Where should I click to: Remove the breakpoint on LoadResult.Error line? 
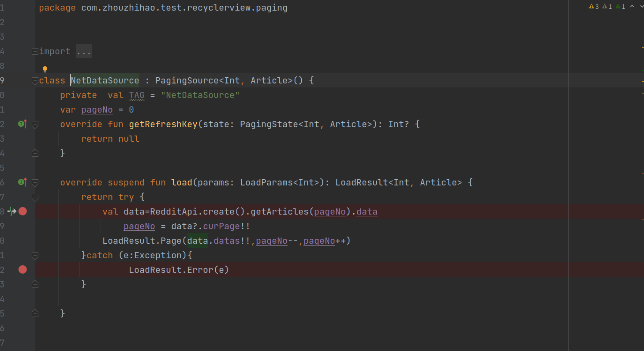coord(22,269)
